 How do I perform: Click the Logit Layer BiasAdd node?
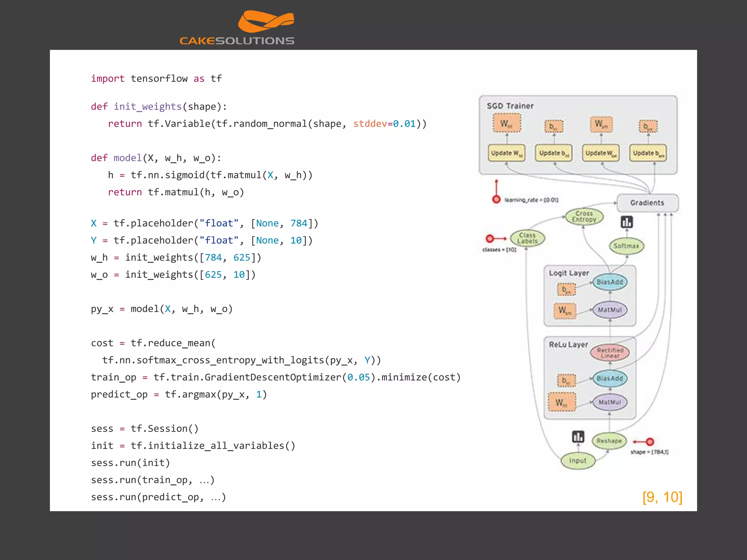609,282
